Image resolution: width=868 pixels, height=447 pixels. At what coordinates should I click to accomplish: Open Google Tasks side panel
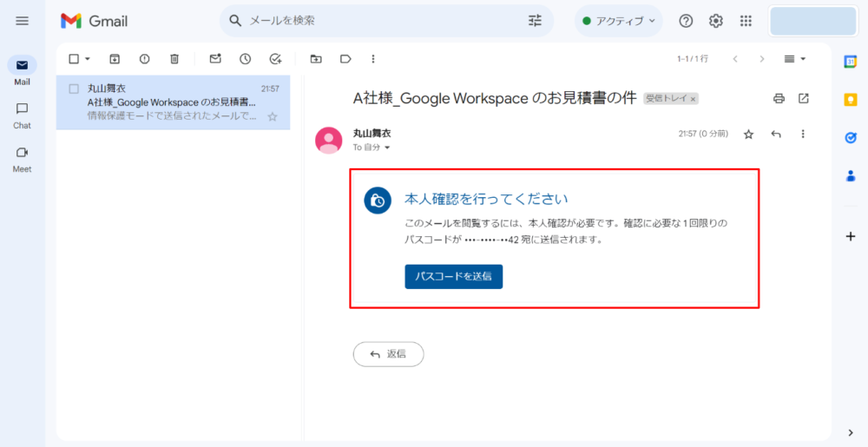coord(851,138)
